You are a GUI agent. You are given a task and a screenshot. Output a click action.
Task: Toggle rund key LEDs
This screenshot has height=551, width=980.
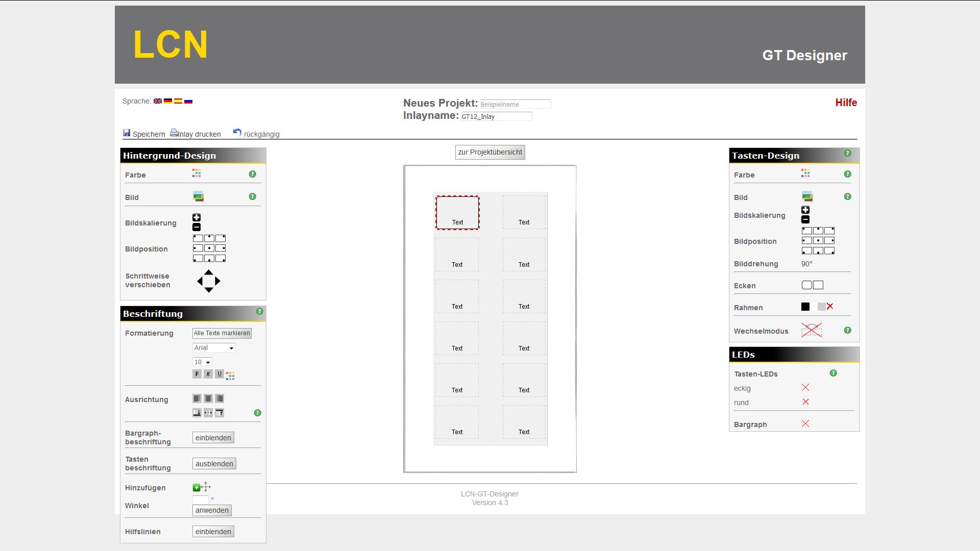tap(805, 402)
